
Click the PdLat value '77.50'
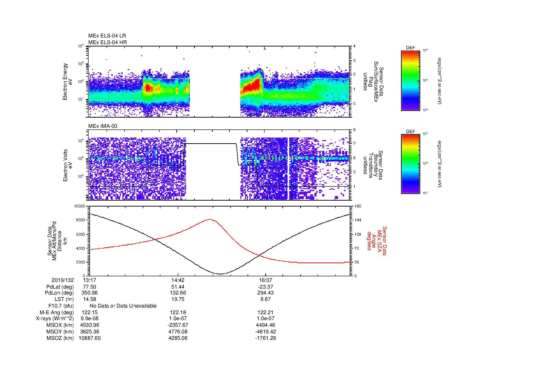(x=89, y=287)
